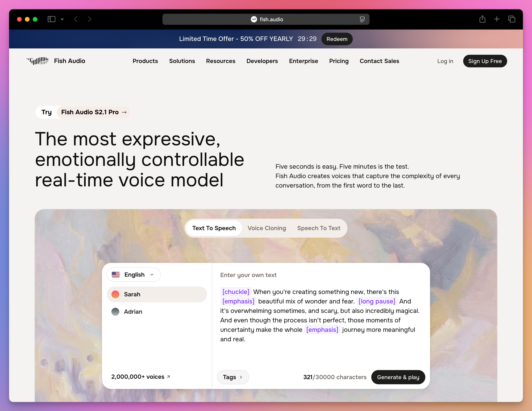Screen dimensions: 532x411
Task: Switch to the Voice Cloning tab
Action: (x=267, y=228)
